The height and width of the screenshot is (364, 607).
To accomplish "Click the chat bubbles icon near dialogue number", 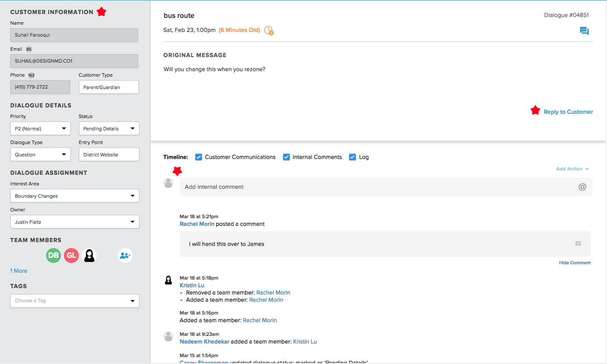I will coord(584,31).
